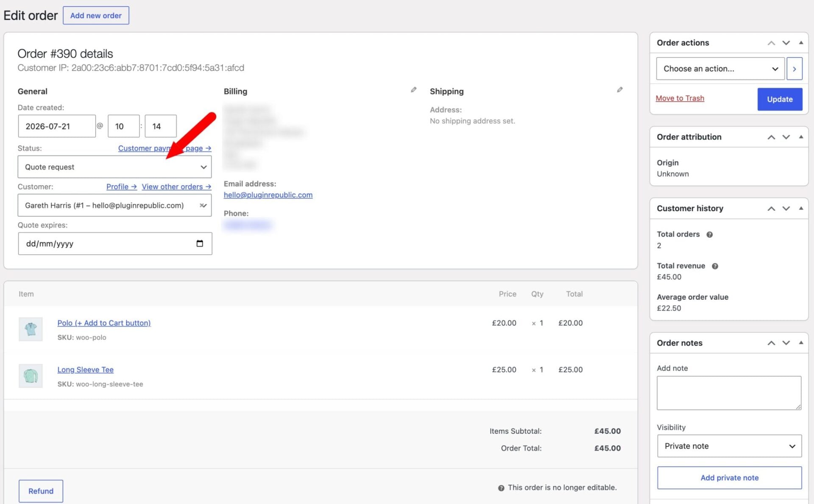Apply chosen order action with the arrow button
The height and width of the screenshot is (504, 814).
[794, 69]
